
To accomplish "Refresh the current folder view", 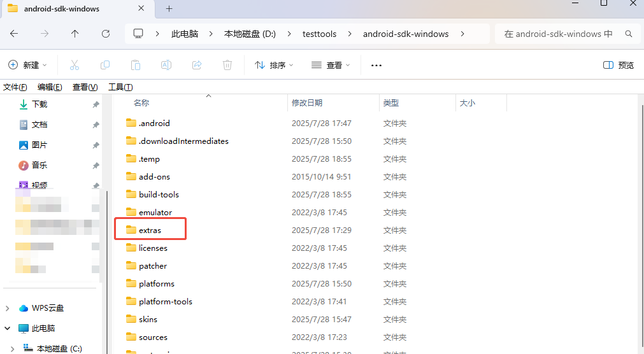I will click(x=106, y=34).
